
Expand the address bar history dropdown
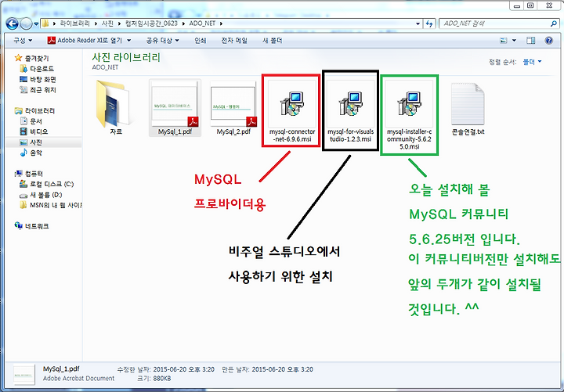(x=418, y=23)
